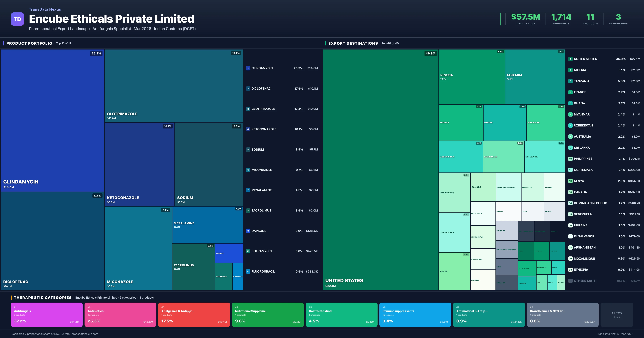644x338 pixels.
Task: Click the United States rank 1 badge
Action: [x=570, y=59]
